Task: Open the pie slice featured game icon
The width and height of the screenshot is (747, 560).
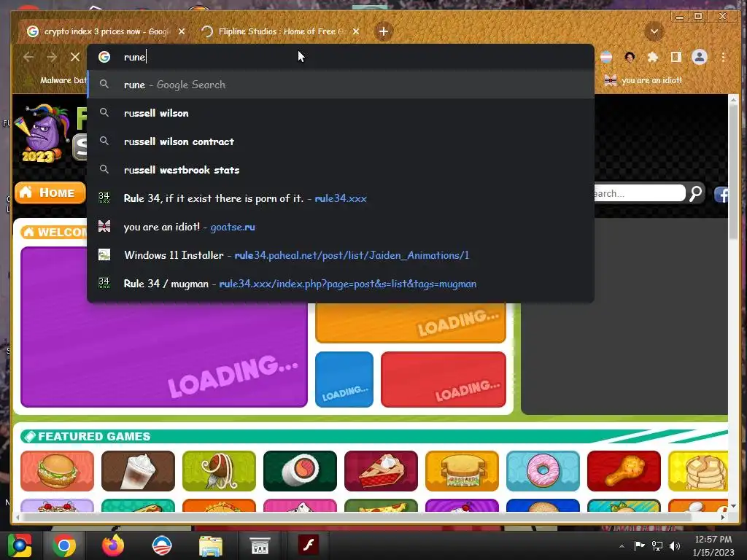Action: tap(381, 471)
